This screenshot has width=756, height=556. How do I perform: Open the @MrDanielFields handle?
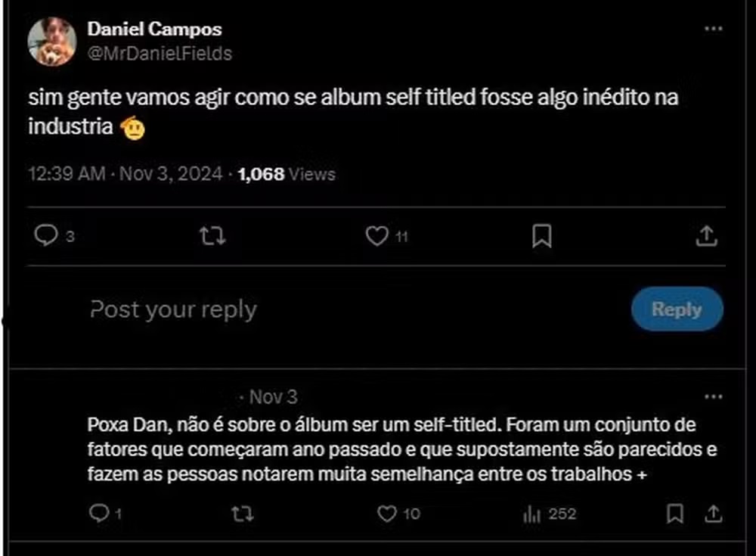(160, 54)
